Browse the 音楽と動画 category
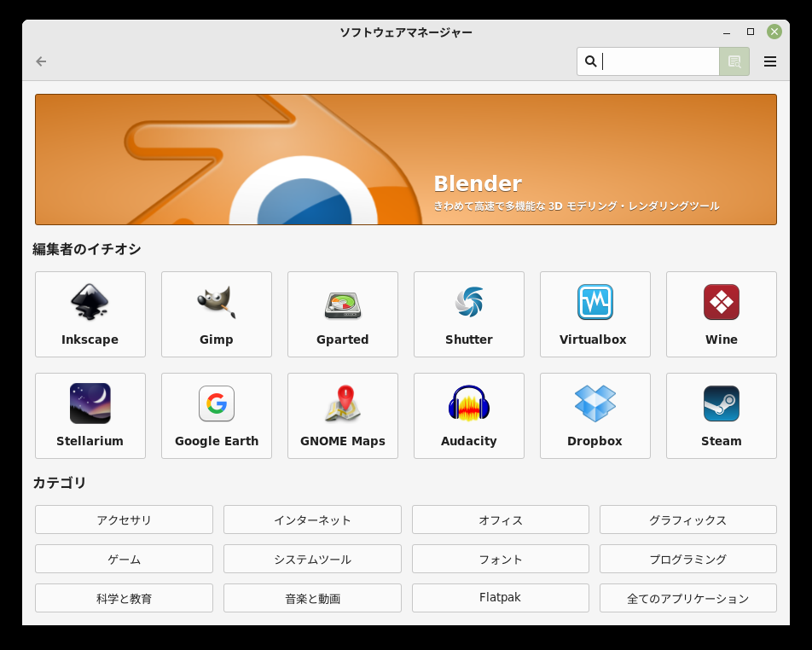The height and width of the screenshot is (650, 812). click(312, 598)
